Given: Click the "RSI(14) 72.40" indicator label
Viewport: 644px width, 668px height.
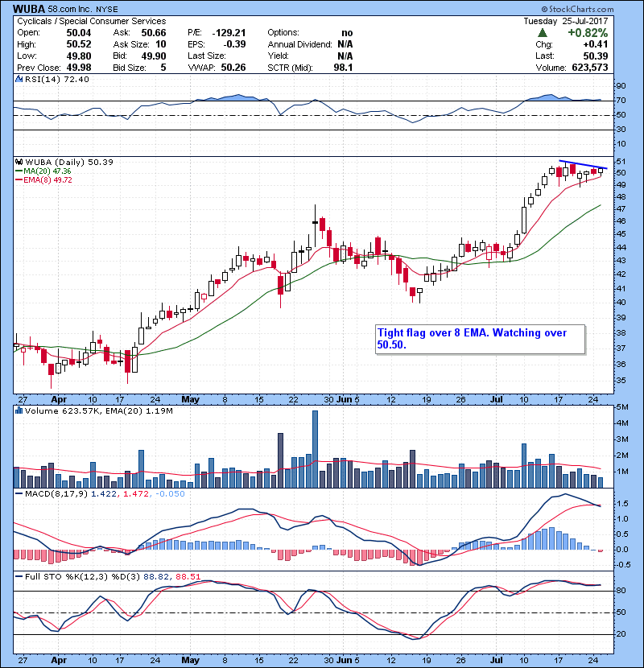Looking at the screenshot, I should click(x=57, y=79).
